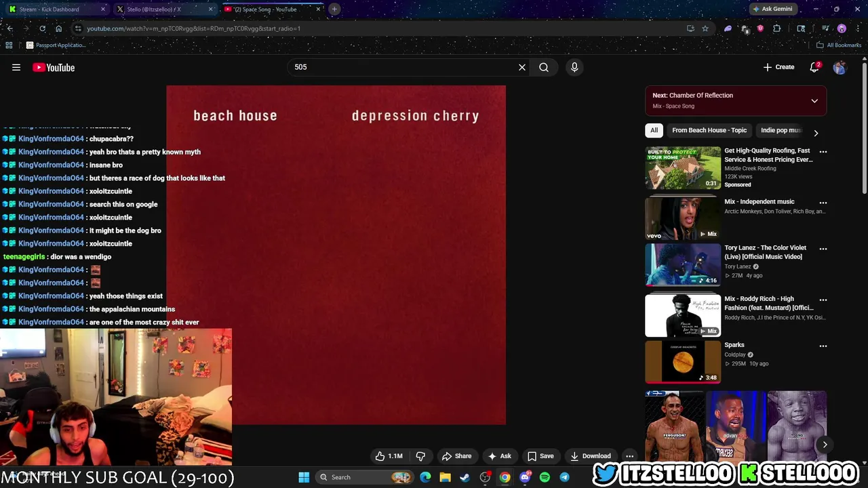Download the video
The width and height of the screenshot is (868, 488).
point(590,456)
